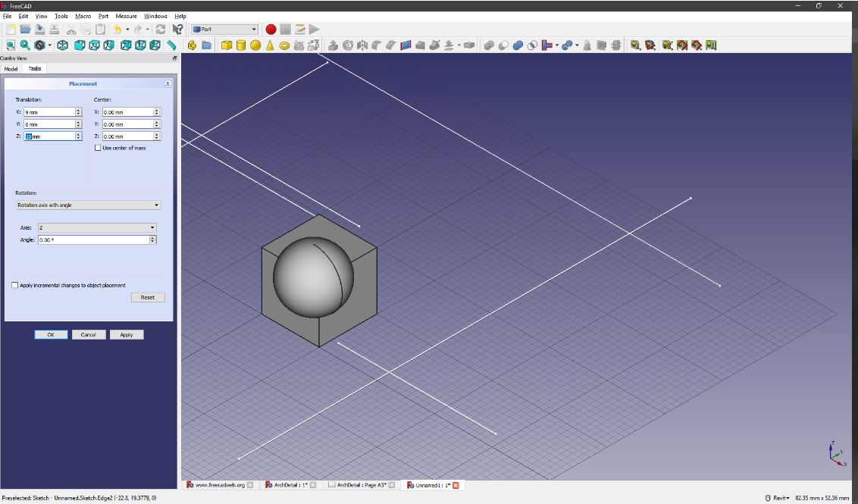Screen dimensions: 858x504
Task: Open a document via folder icon
Action: coord(25,30)
